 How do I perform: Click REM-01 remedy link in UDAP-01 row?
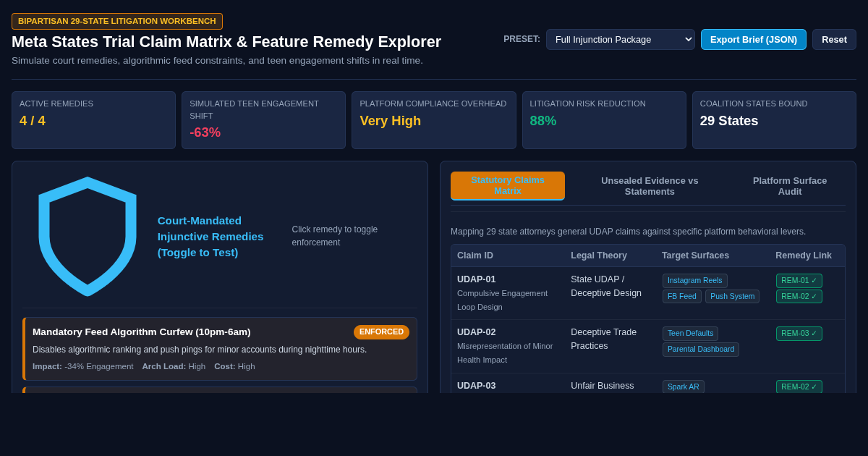pyautogui.click(x=799, y=281)
